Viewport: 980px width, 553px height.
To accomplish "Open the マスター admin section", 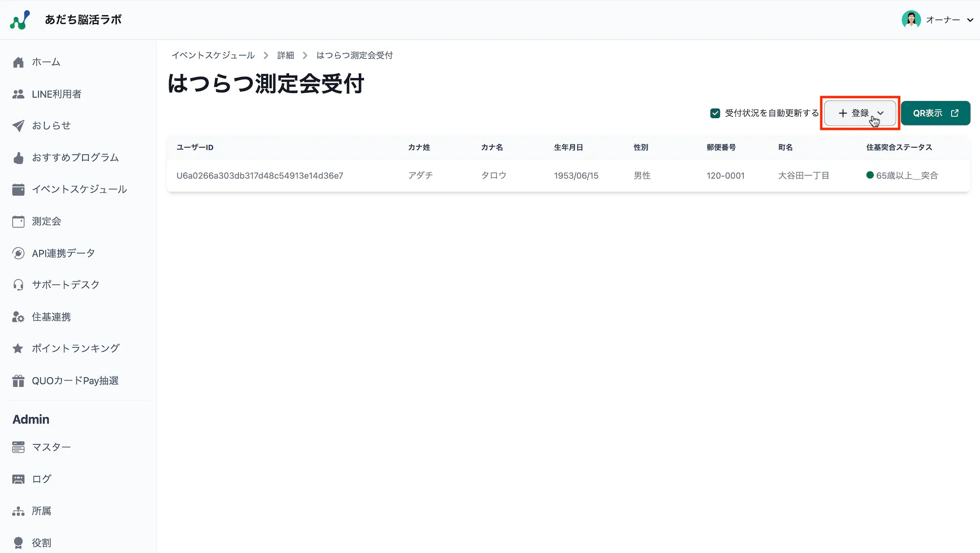I will [51, 447].
